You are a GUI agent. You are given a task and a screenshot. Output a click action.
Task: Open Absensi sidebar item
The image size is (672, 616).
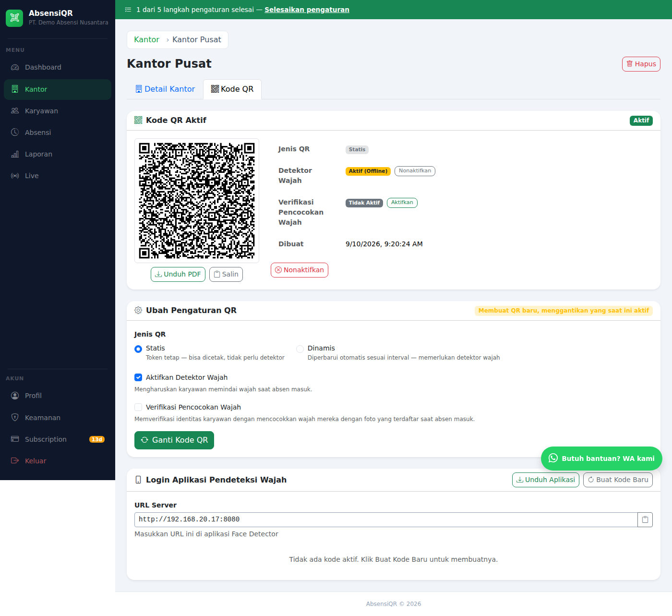(x=58, y=133)
